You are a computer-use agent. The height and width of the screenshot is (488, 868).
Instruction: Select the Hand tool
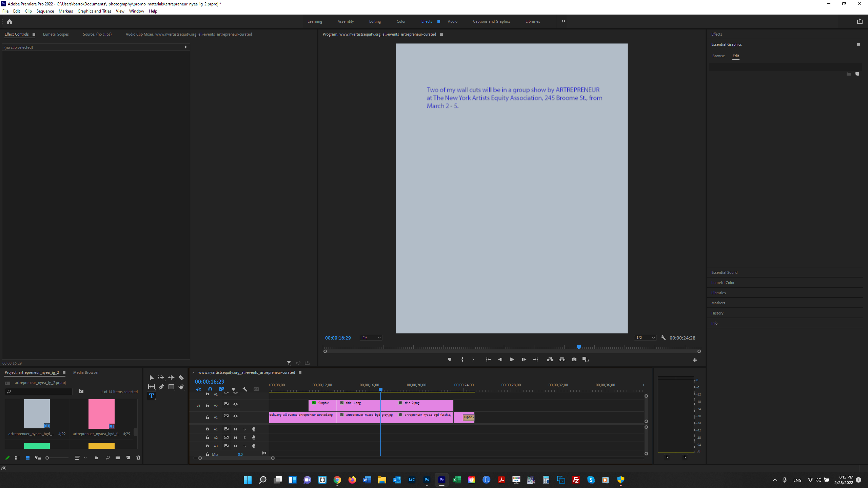pos(181,387)
